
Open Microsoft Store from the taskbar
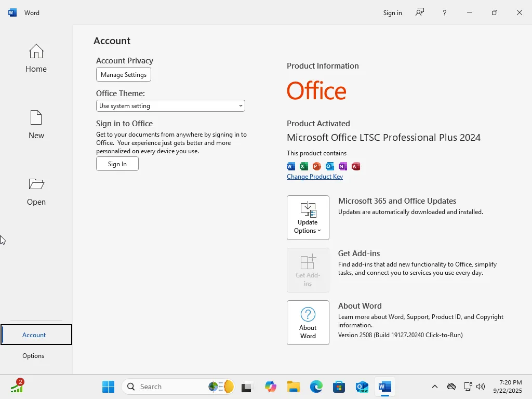[339, 387]
